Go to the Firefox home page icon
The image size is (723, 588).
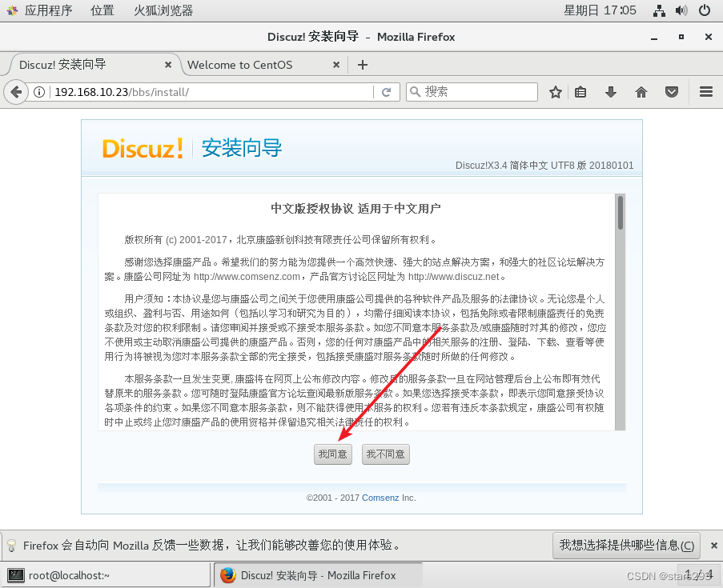point(641,92)
